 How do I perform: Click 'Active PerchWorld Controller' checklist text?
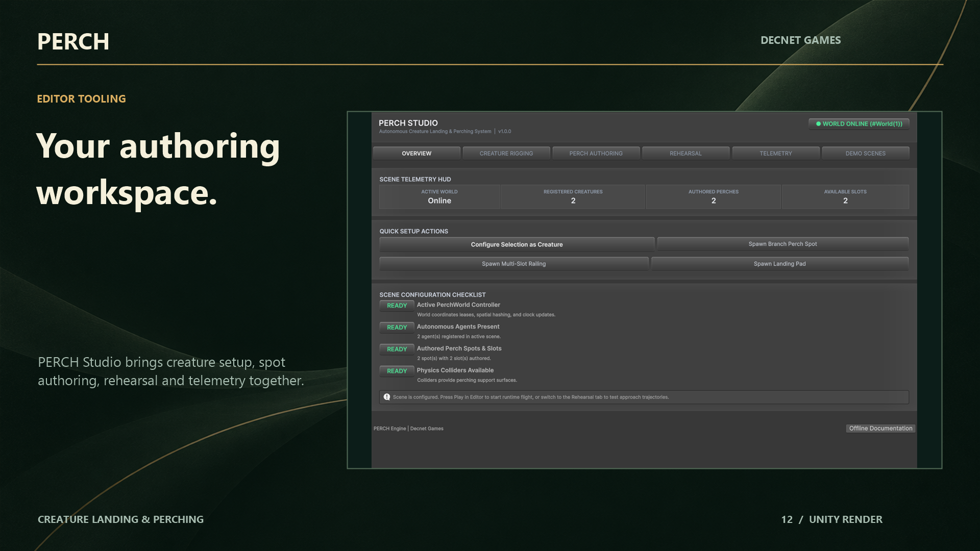click(458, 305)
